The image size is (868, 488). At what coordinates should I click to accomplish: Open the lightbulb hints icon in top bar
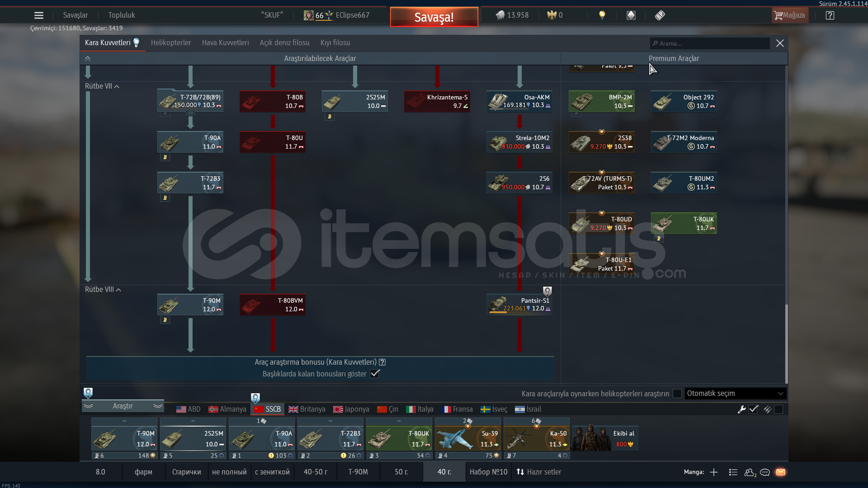pos(602,15)
